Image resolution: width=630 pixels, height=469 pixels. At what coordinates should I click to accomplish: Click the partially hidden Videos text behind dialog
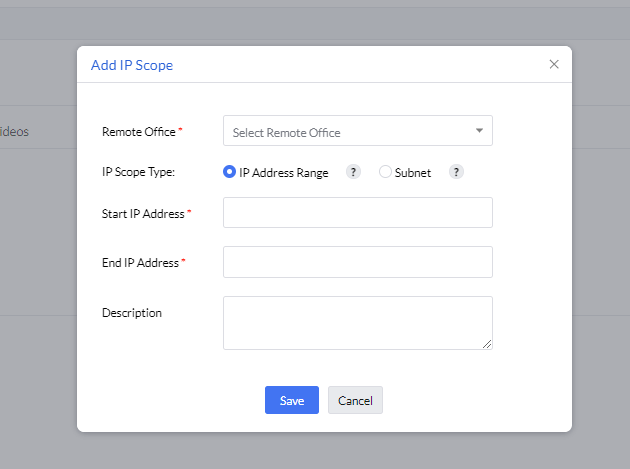[x=14, y=132]
